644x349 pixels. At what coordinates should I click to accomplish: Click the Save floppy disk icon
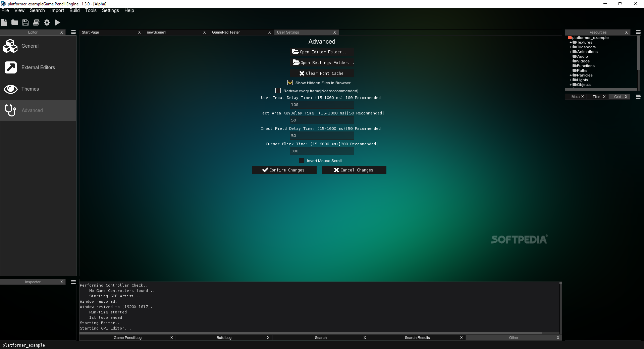25,22
